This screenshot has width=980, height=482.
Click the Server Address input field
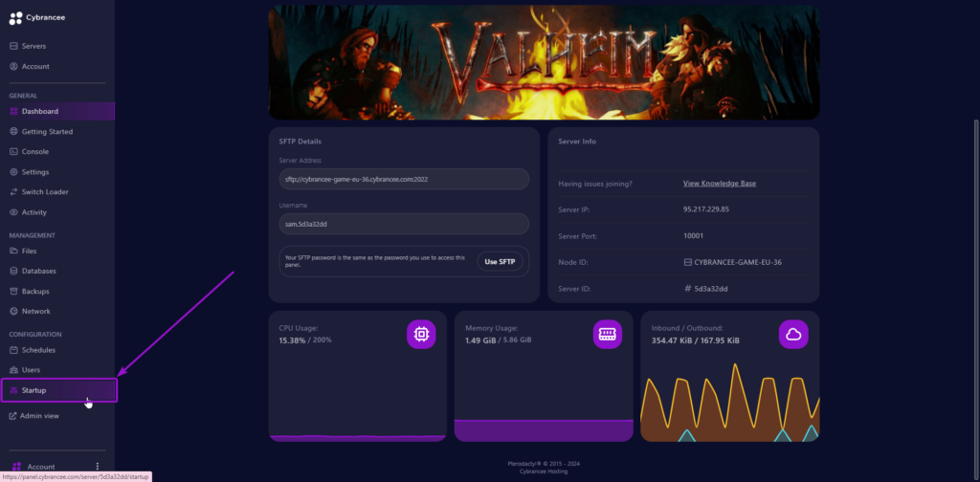(x=404, y=179)
